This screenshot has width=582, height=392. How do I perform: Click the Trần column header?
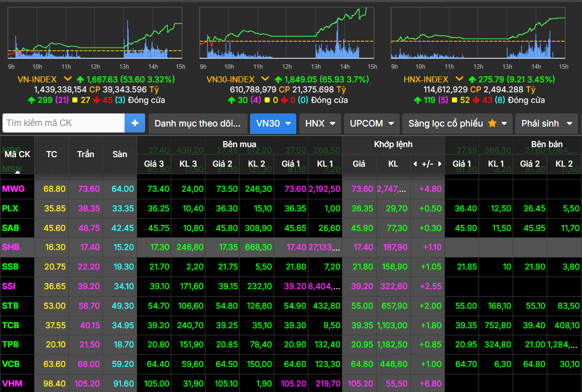[86, 154]
